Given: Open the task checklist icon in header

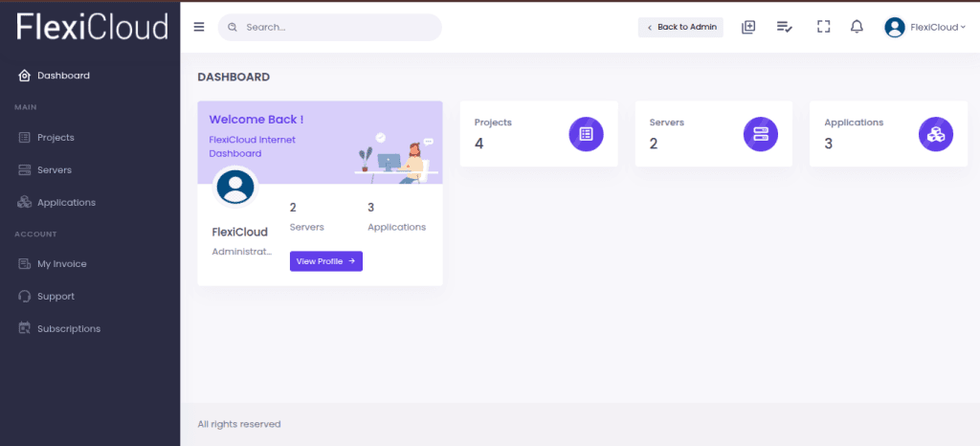Looking at the screenshot, I should [784, 27].
